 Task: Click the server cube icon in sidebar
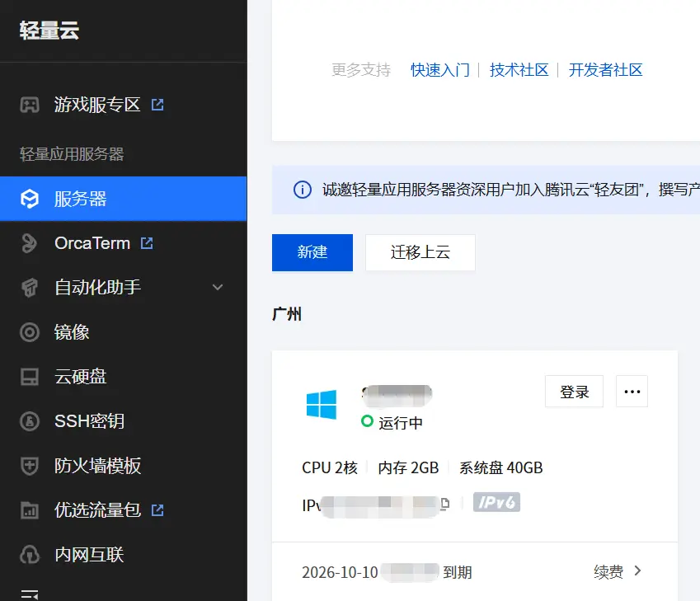(x=30, y=199)
